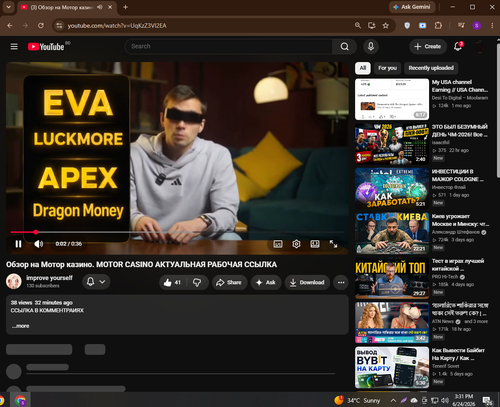500x407 pixels.
Task: Show hidden system tray icons chevron
Action: point(393,400)
